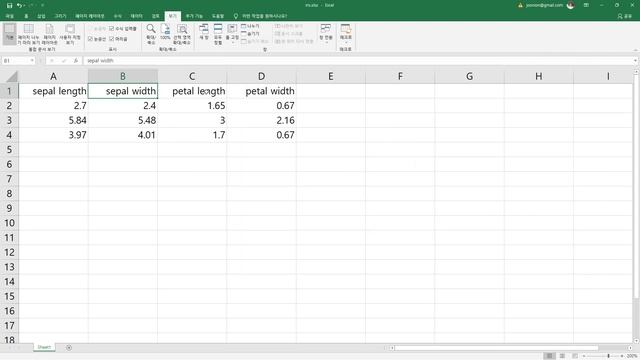Open the Data tab

coord(136,16)
